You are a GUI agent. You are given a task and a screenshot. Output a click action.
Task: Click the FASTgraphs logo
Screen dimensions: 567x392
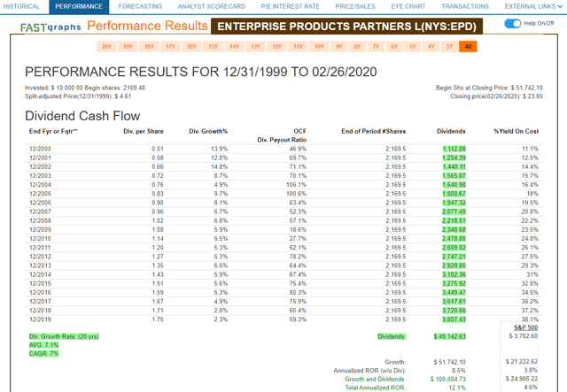click(x=50, y=27)
